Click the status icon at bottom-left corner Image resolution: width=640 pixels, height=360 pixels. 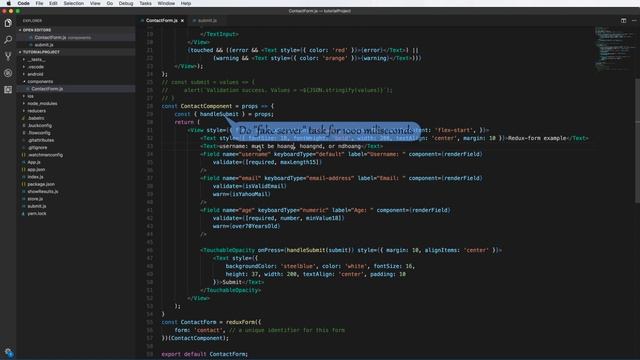tap(9, 352)
